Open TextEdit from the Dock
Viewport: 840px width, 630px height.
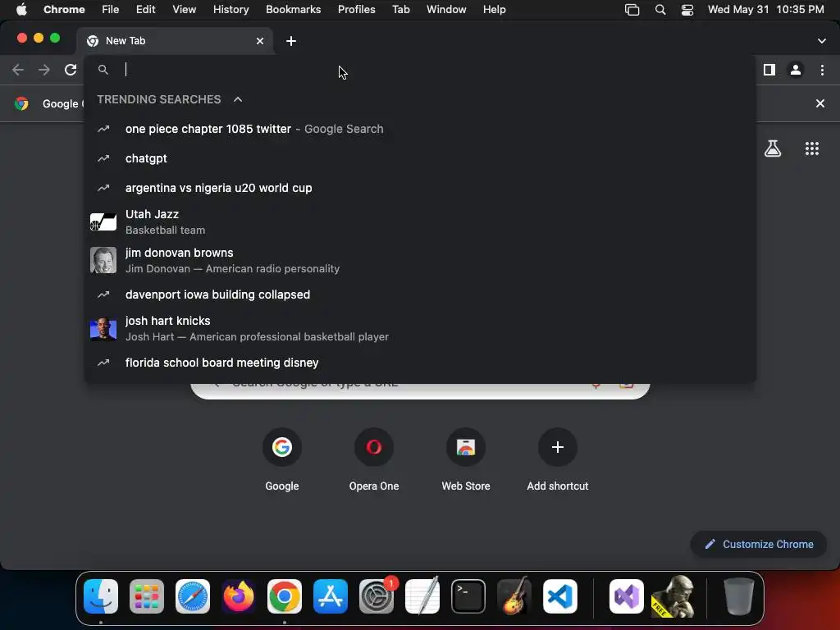tap(422, 596)
